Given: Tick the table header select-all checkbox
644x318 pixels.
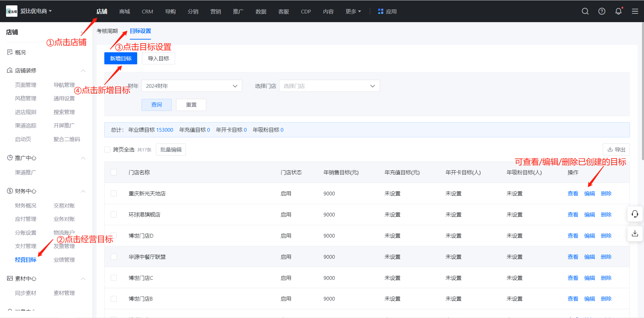Looking at the screenshot, I should tap(114, 172).
